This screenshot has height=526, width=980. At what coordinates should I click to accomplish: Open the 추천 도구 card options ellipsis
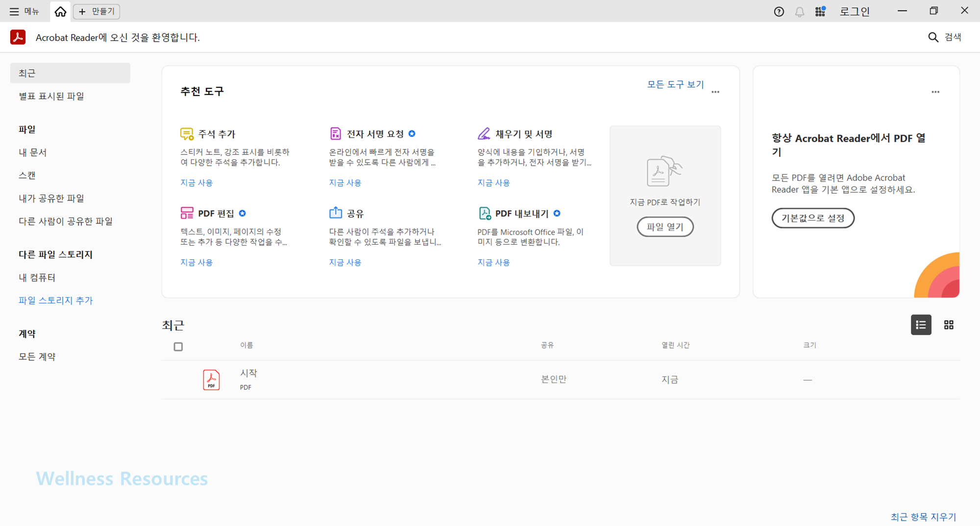pos(715,92)
